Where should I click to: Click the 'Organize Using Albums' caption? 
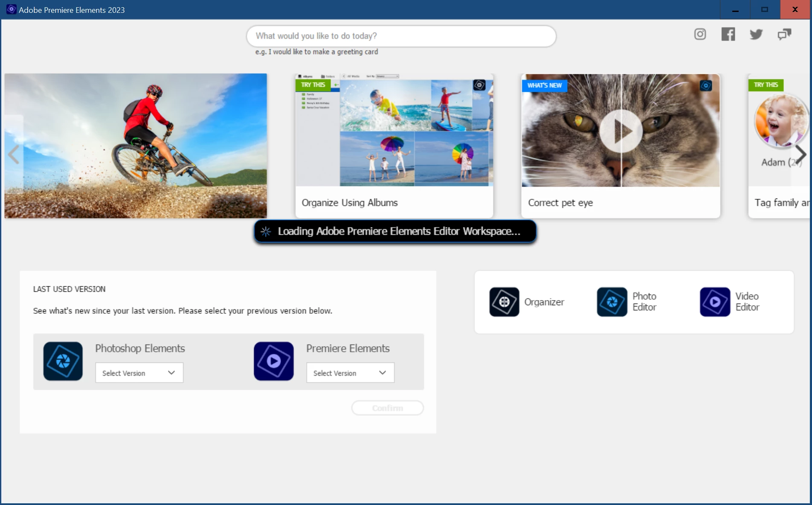click(x=350, y=203)
